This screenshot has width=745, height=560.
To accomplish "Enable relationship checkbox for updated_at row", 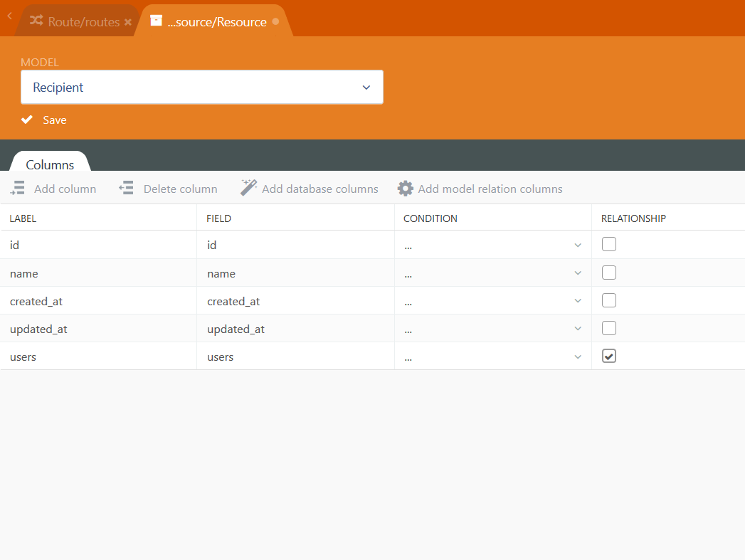I will (608, 328).
